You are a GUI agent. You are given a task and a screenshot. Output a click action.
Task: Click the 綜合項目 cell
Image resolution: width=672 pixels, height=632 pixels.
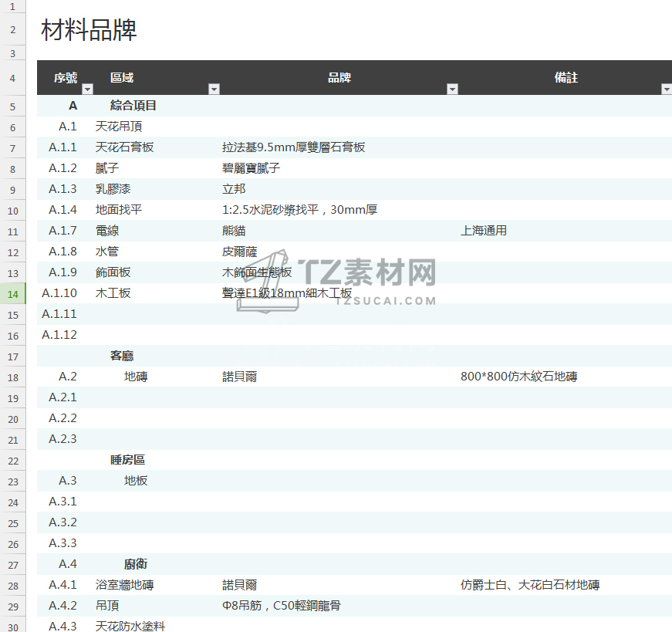[133, 106]
